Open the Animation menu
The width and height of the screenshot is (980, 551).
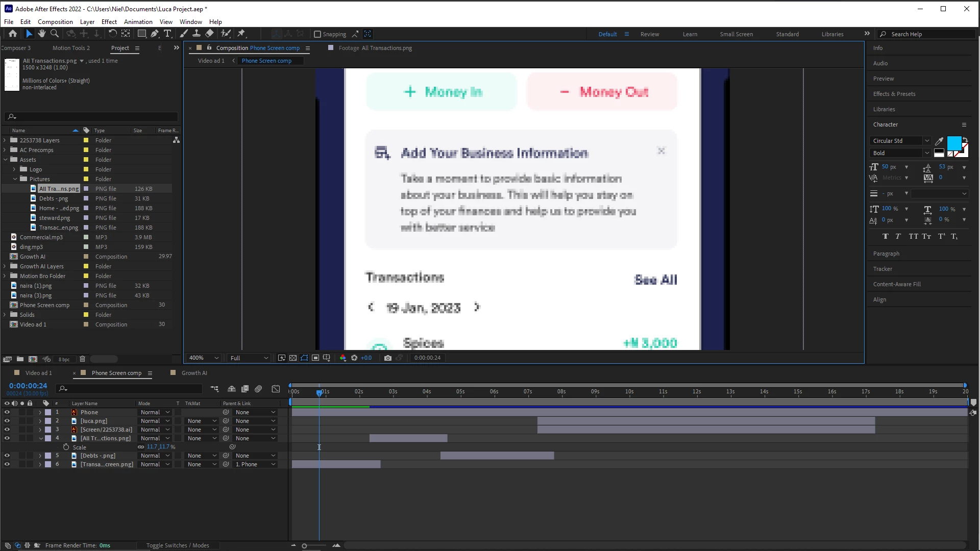click(138, 22)
